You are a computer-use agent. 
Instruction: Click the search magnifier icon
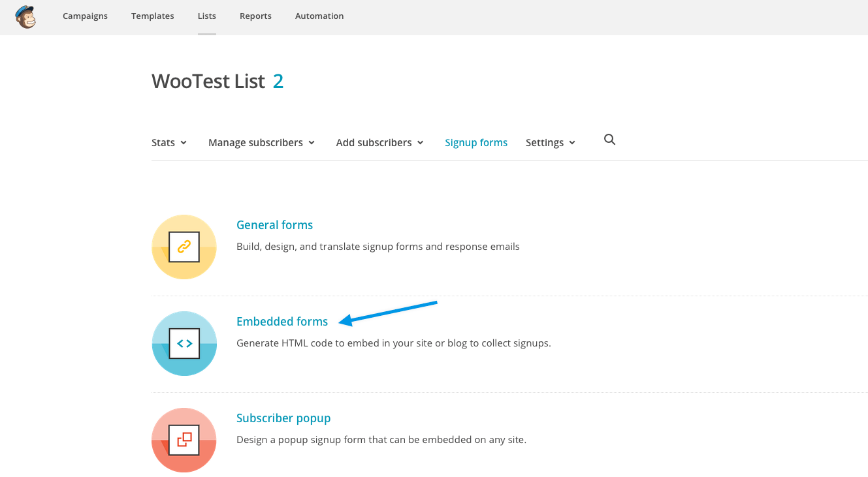609,140
